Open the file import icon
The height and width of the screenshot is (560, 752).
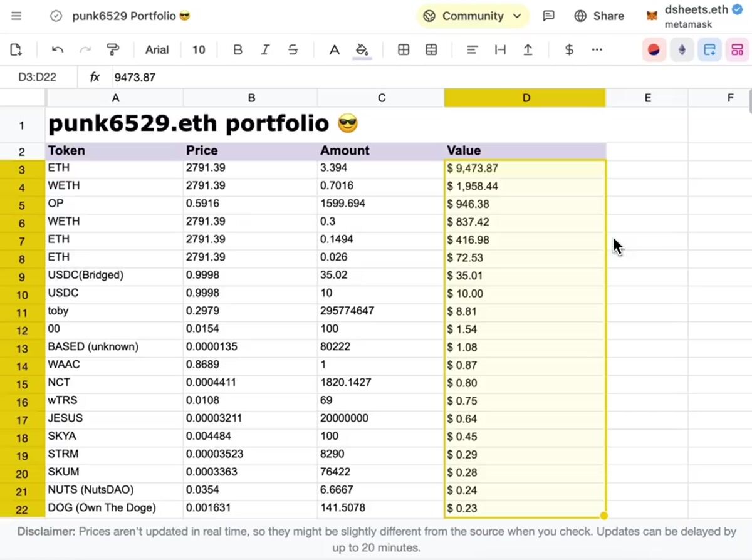click(16, 50)
